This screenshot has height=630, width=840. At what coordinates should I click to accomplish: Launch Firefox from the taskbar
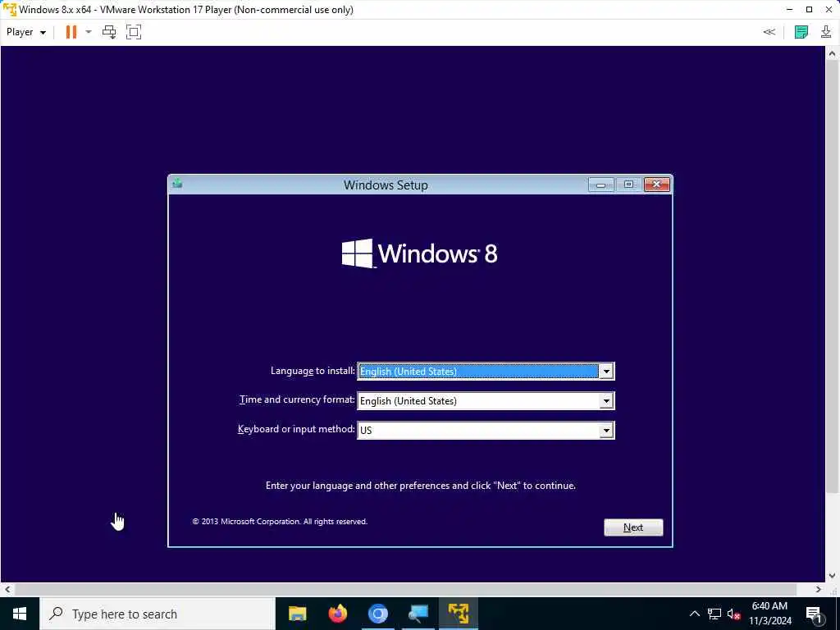[x=337, y=614]
